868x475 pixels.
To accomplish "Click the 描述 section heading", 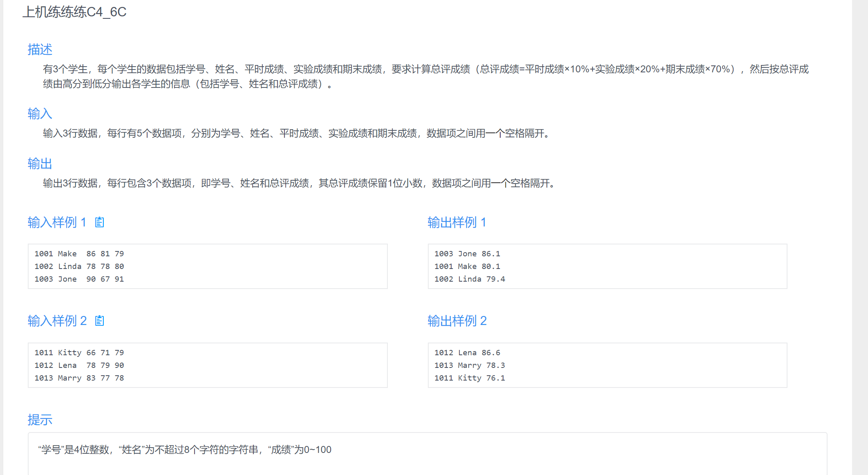I will pos(40,49).
